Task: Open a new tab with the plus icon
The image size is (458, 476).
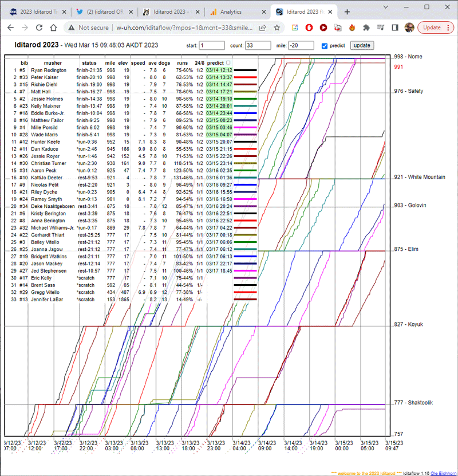Action: tap(347, 12)
